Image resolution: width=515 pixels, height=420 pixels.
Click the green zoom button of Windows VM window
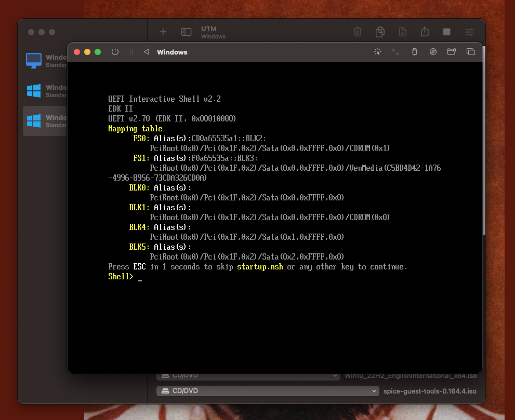pyautogui.click(x=98, y=52)
